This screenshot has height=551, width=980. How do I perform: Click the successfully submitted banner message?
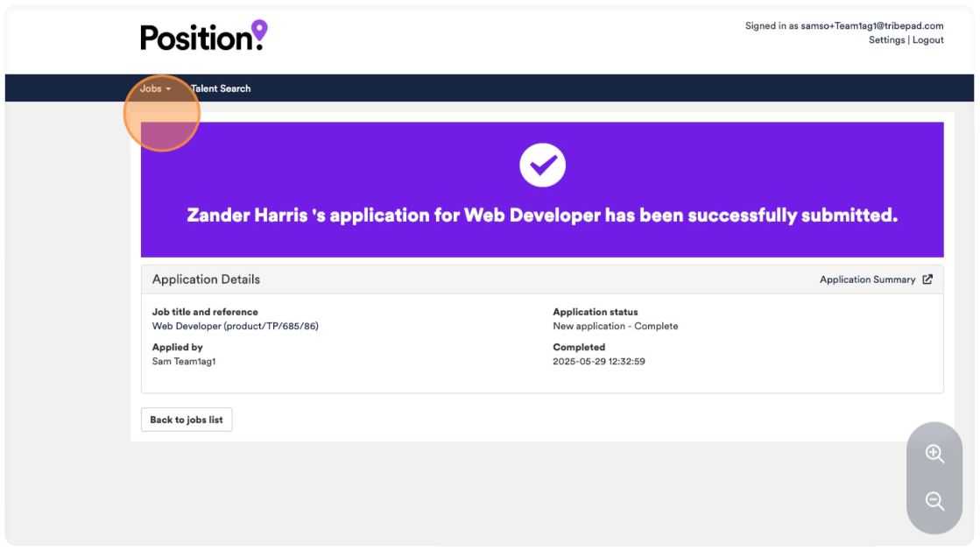pos(542,215)
